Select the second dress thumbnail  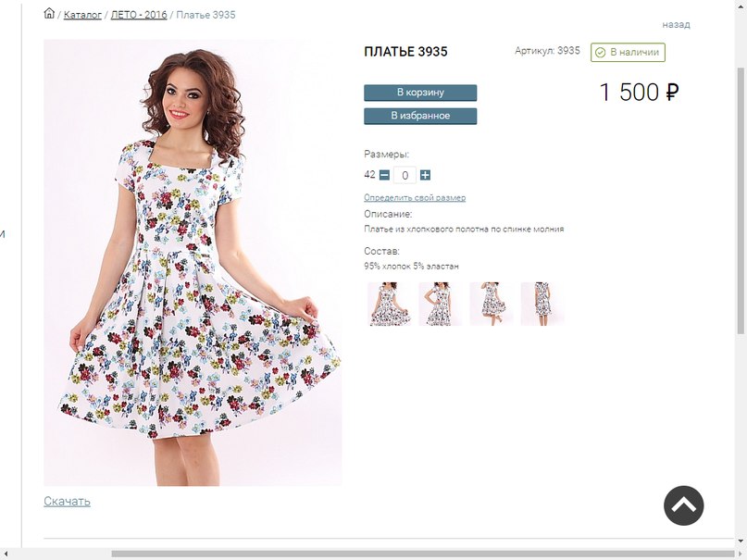(x=441, y=304)
